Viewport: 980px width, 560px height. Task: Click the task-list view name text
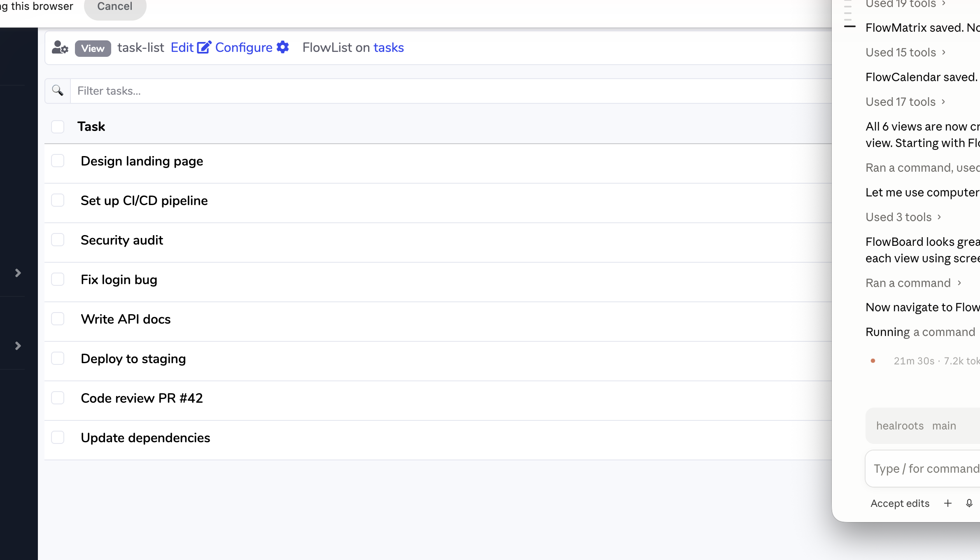click(x=141, y=47)
